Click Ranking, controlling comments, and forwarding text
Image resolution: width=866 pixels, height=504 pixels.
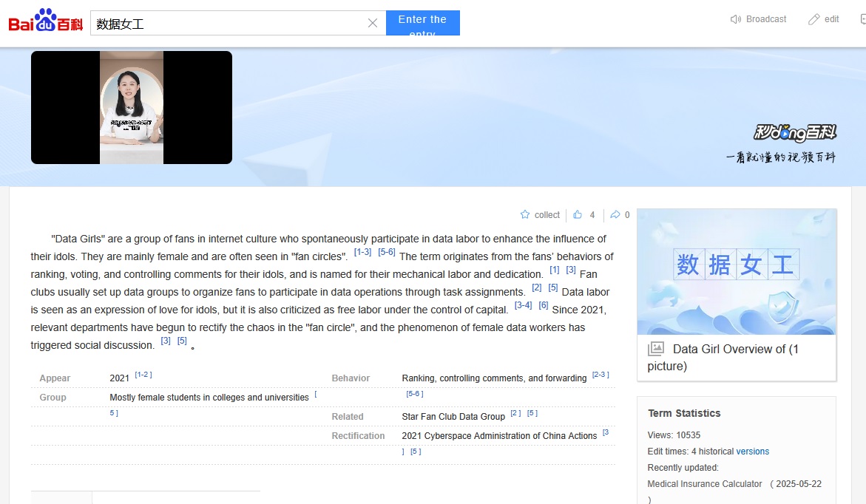click(494, 378)
